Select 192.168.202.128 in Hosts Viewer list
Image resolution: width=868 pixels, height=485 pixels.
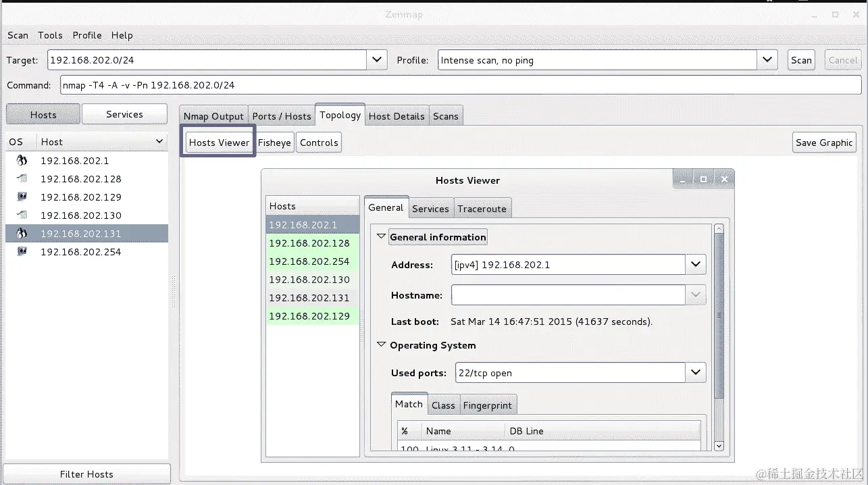[313, 243]
